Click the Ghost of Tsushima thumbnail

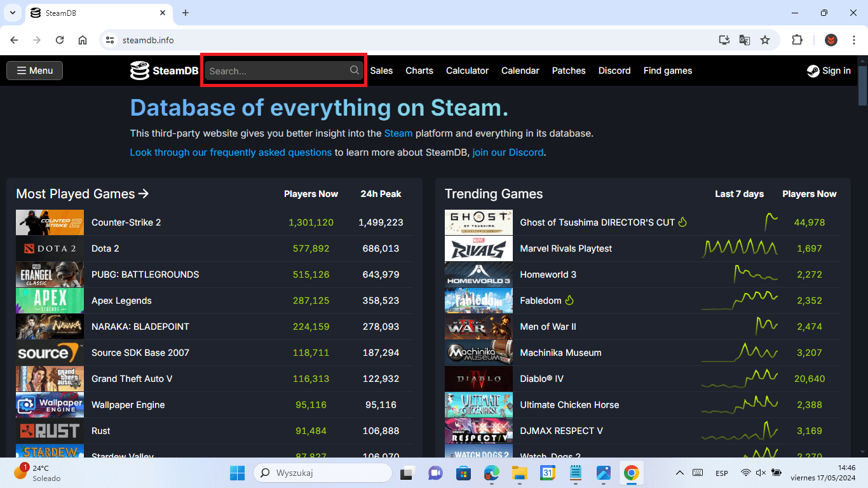[478, 222]
